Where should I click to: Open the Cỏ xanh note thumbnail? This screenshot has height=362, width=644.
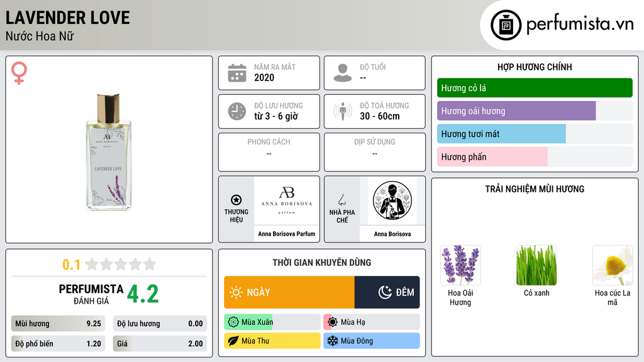click(x=536, y=265)
